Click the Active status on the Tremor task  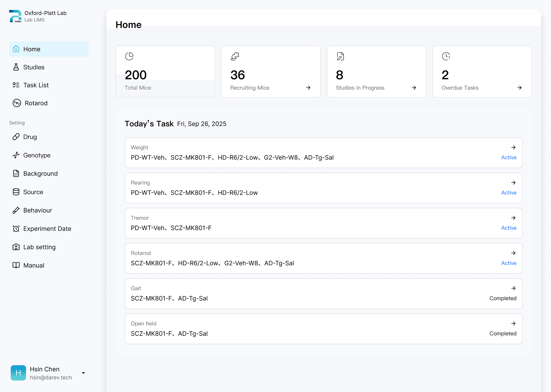[509, 228]
